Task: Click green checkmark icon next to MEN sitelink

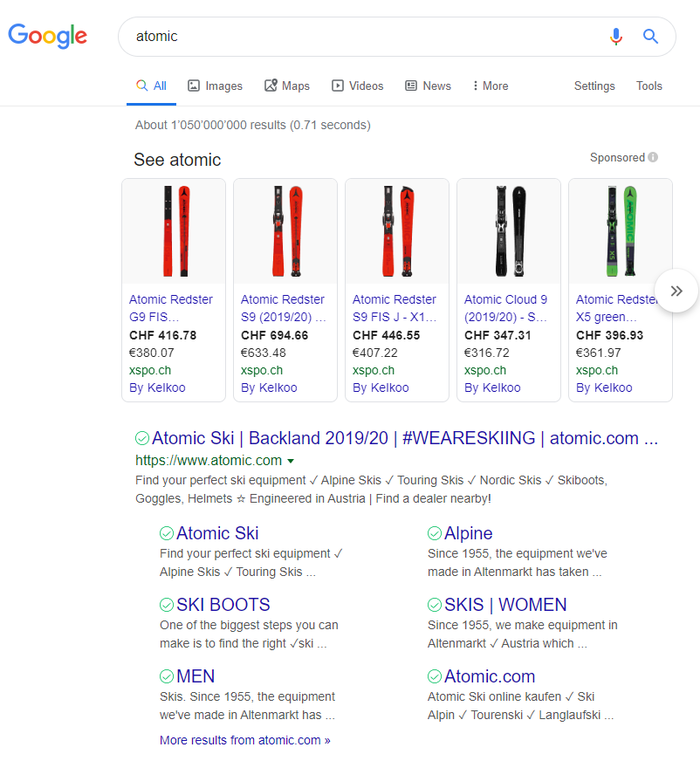Action: point(166,676)
